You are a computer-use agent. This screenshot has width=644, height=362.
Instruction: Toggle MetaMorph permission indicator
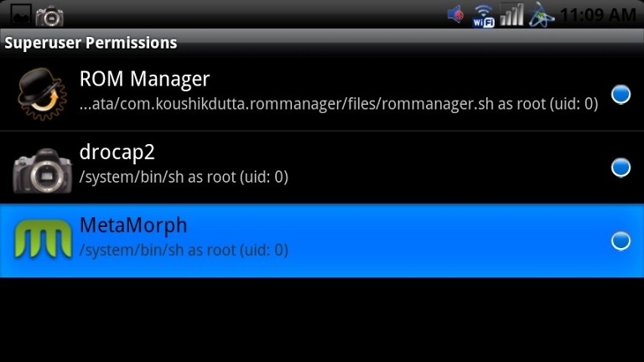click(x=621, y=240)
